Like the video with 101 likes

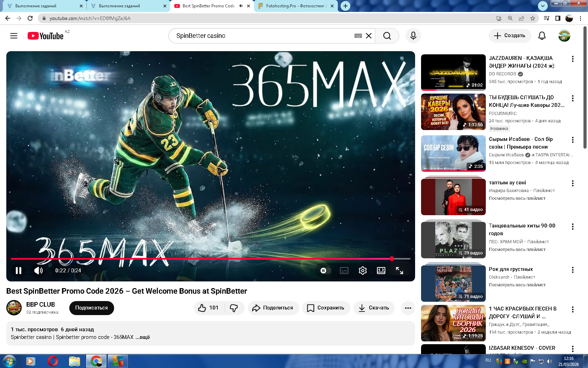209,308
